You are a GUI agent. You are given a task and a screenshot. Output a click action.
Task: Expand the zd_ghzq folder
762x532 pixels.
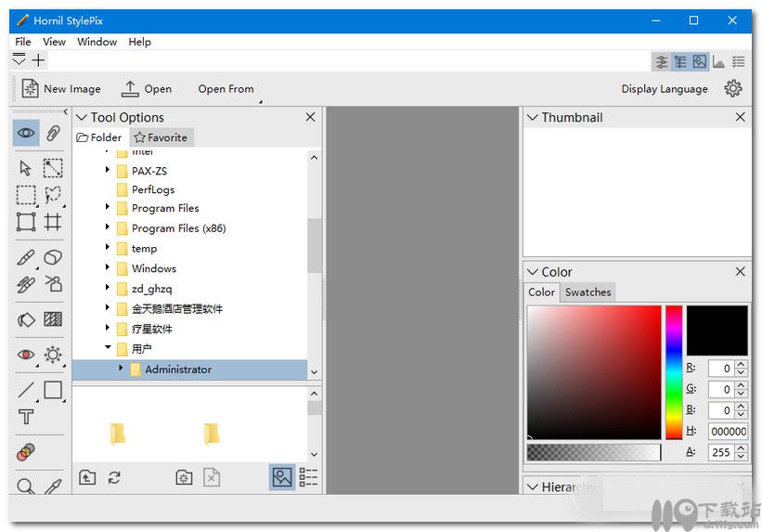coord(108,288)
